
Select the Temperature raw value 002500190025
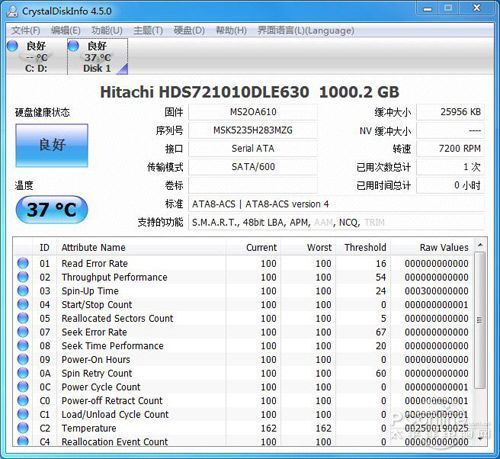pos(436,428)
